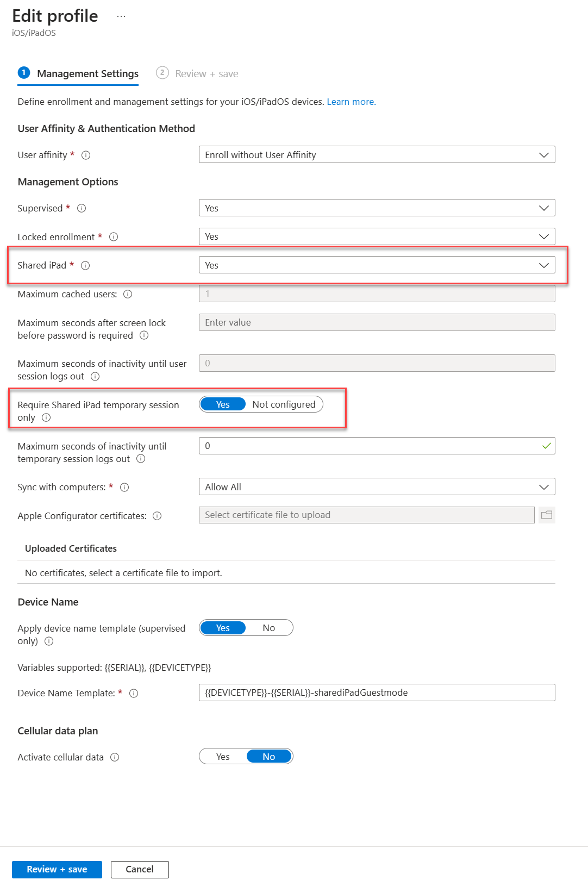Click the info icon next to User affinity
The height and width of the screenshot is (886, 588).
point(86,155)
